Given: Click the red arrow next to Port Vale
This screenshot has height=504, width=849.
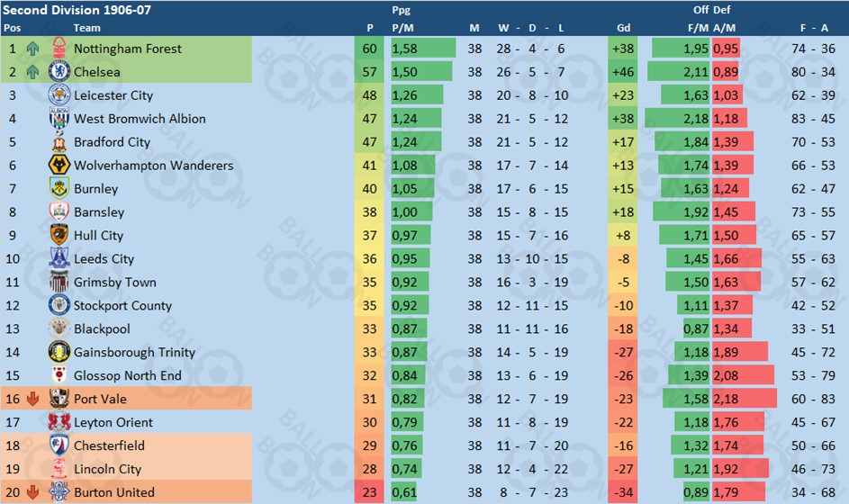Looking at the screenshot, I should pos(33,399).
